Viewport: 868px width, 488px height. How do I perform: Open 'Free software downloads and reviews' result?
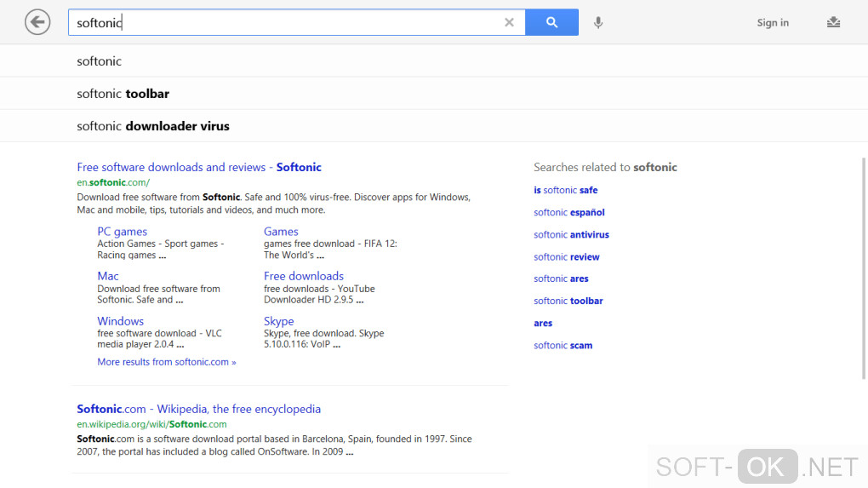tap(199, 167)
